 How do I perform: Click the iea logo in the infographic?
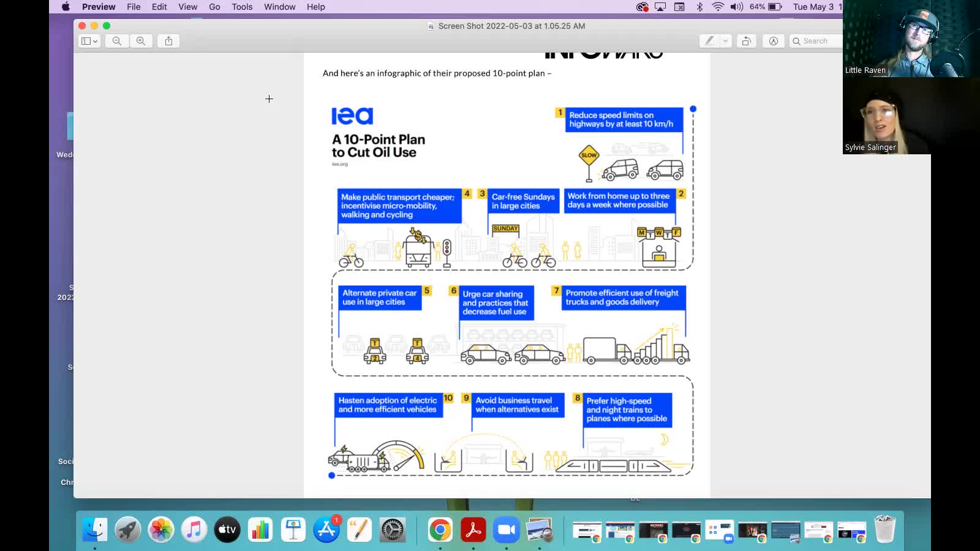[352, 116]
